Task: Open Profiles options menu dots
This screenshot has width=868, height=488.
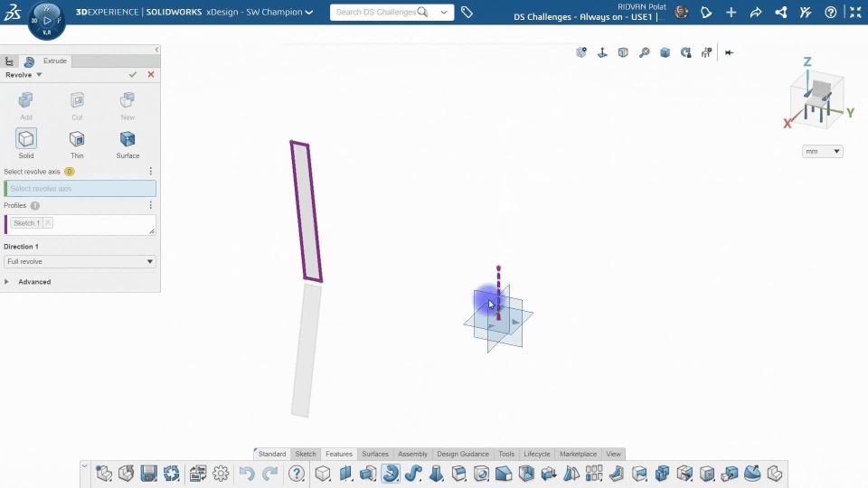Action: click(x=151, y=205)
